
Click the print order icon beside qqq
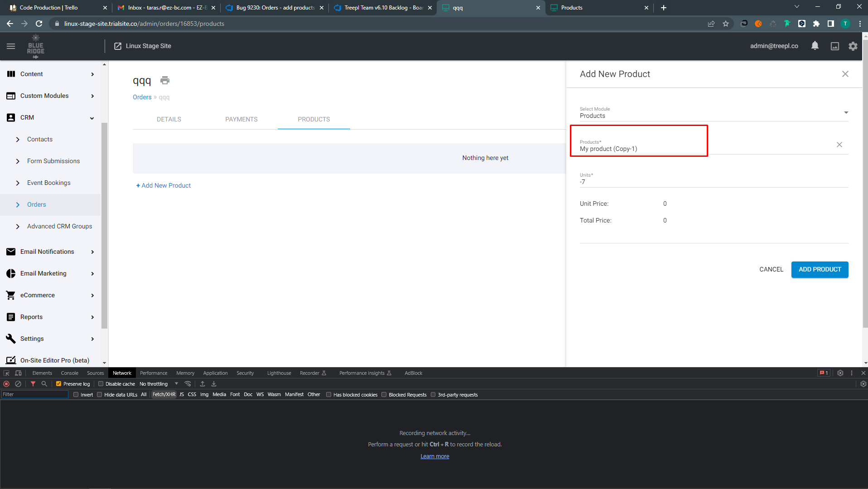point(165,80)
